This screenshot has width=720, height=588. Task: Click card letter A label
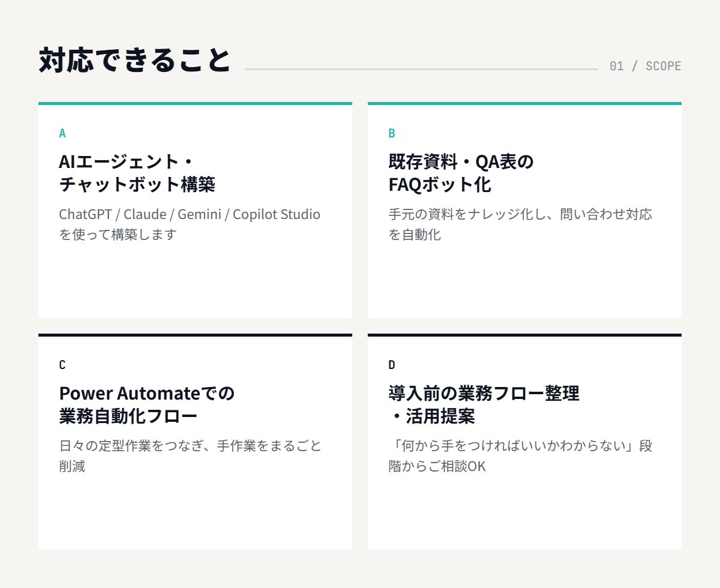[x=62, y=133]
